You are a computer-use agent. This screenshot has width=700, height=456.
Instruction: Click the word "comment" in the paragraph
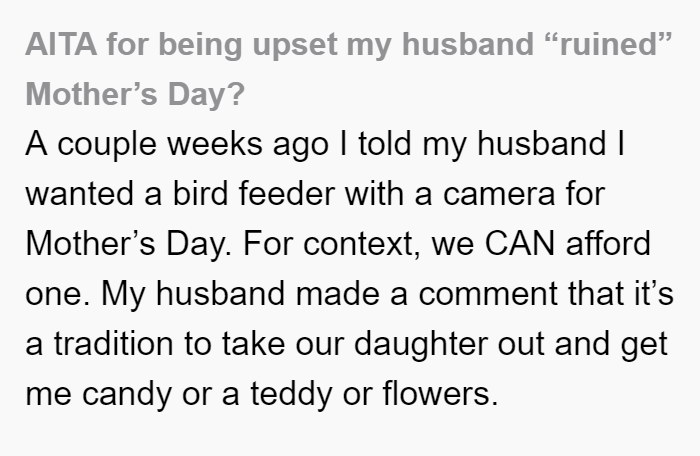click(488, 294)
